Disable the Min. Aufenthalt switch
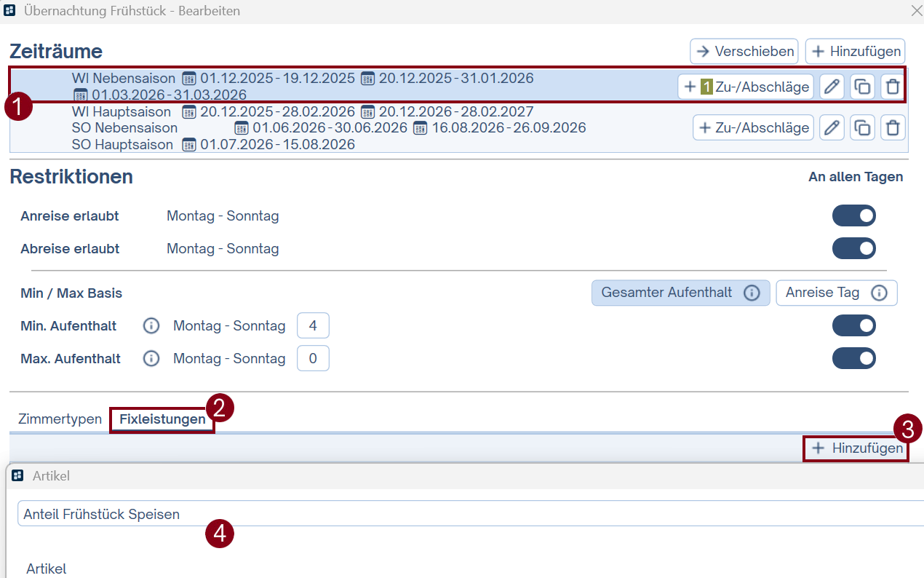 (854, 325)
